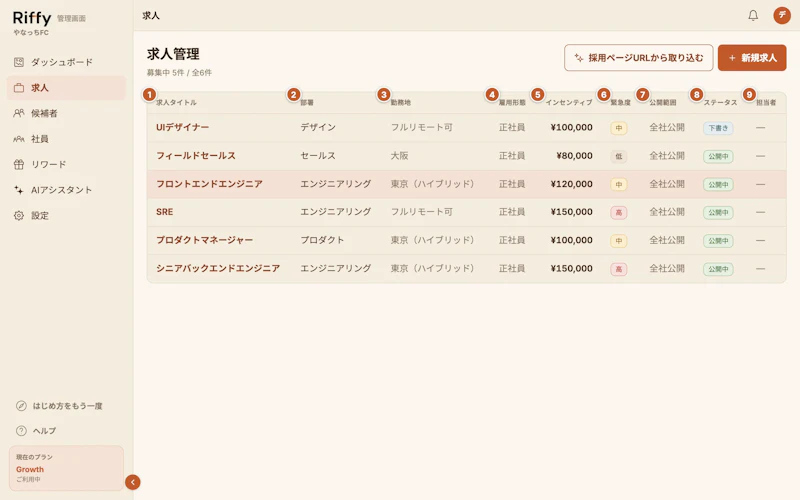Click the プロダクト department cell
The image size is (800, 500).
(322, 240)
